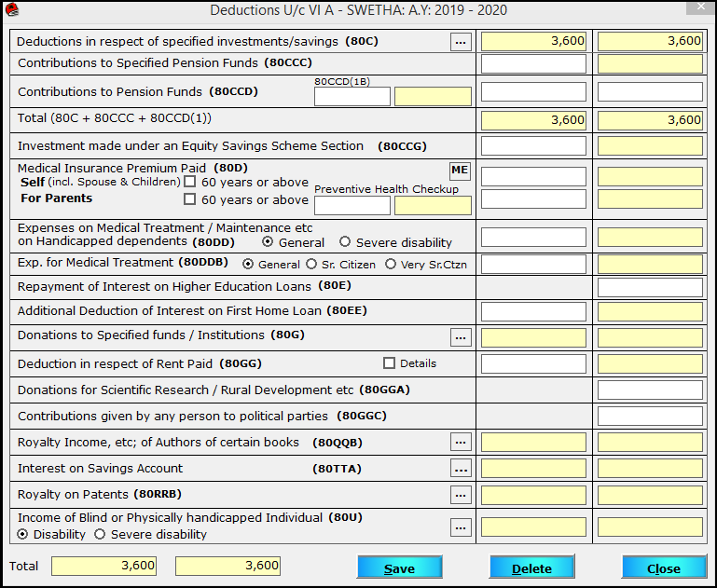Image resolution: width=717 pixels, height=588 pixels.
Task: Open 80G donations details ellipsis button
Action: click(x=461, y=337)
